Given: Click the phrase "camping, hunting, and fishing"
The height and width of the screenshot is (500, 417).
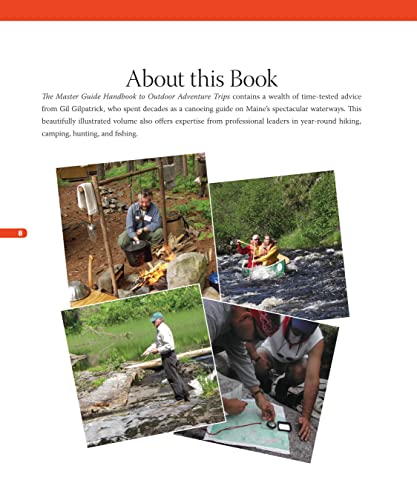Looking at the screenshot, I should [89, 134].
